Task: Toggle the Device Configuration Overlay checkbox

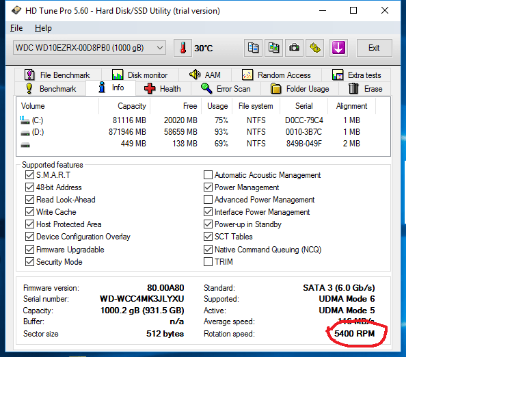Action: tap(29, 237)
